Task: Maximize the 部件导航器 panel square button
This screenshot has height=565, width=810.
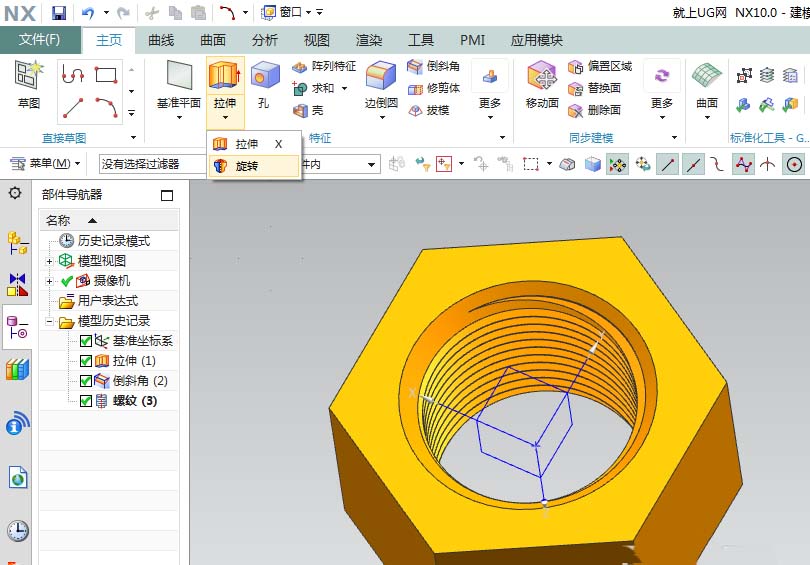Action: [167, 195]
